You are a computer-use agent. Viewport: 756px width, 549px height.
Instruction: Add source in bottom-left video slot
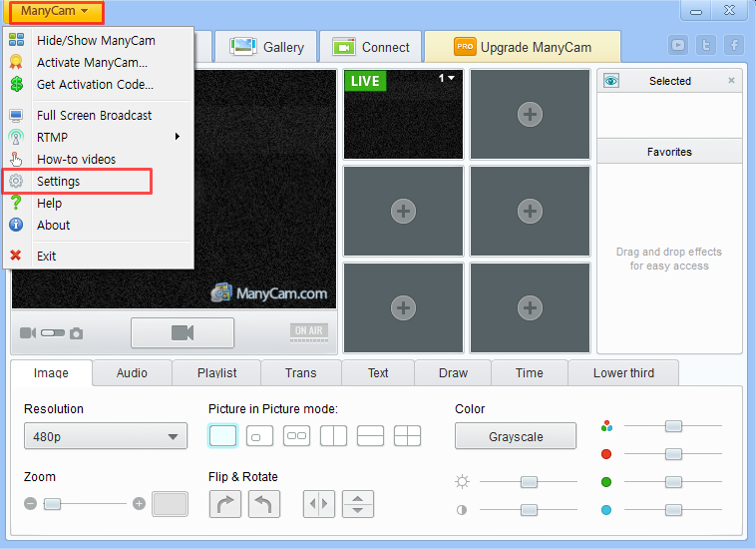pyautogui.click(x=403, y=307)
